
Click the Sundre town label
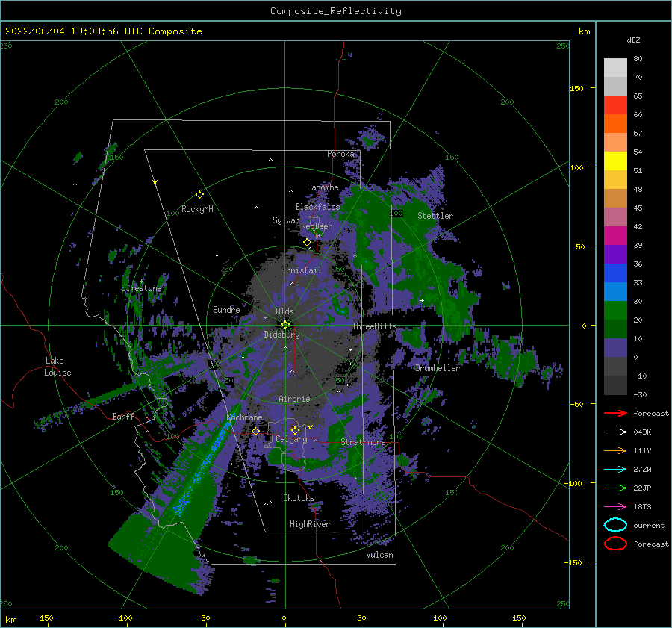226,309
